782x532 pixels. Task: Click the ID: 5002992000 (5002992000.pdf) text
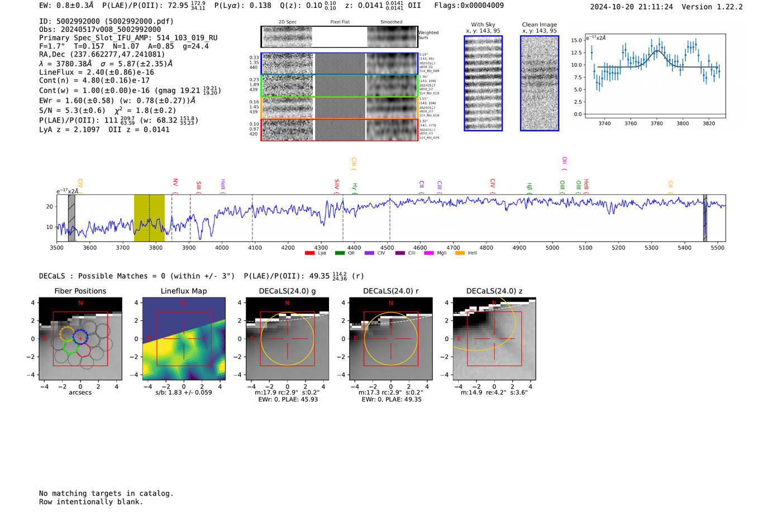[x=106, y=21]
